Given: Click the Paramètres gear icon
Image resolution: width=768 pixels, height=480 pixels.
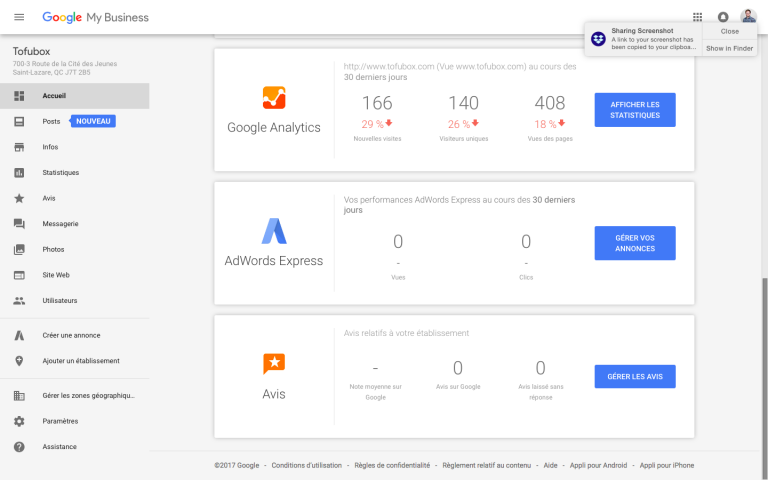Looking at the screenshot, I should pos(19,421).
